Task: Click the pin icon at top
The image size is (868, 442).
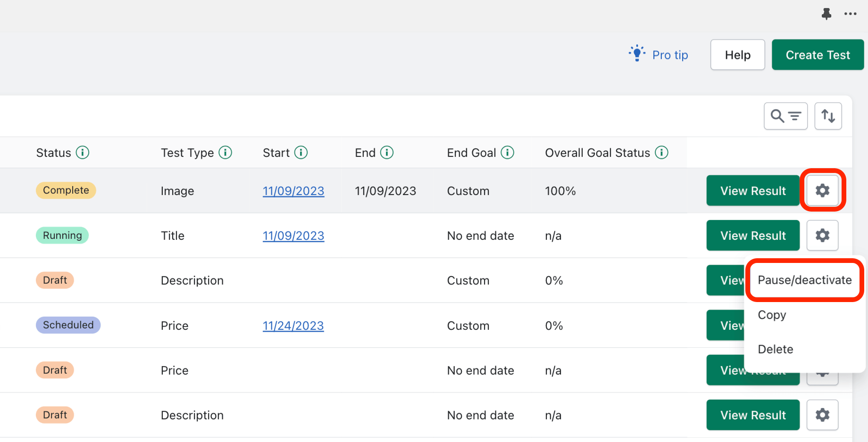Action: coord(826,14)
